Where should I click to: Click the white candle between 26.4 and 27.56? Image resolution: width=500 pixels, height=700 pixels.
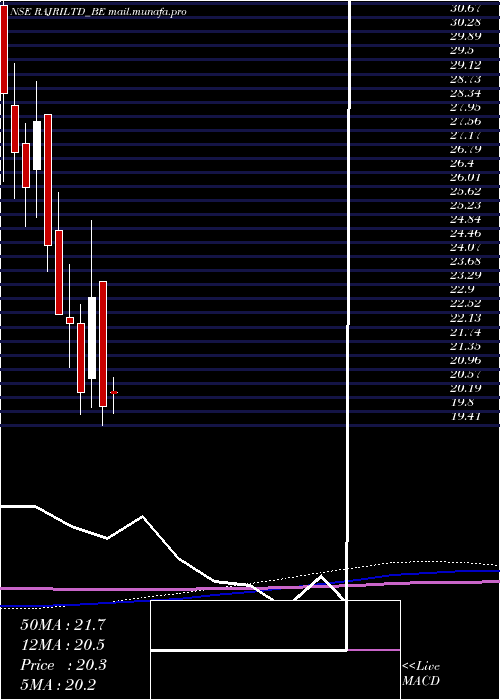tap(37, 146)
